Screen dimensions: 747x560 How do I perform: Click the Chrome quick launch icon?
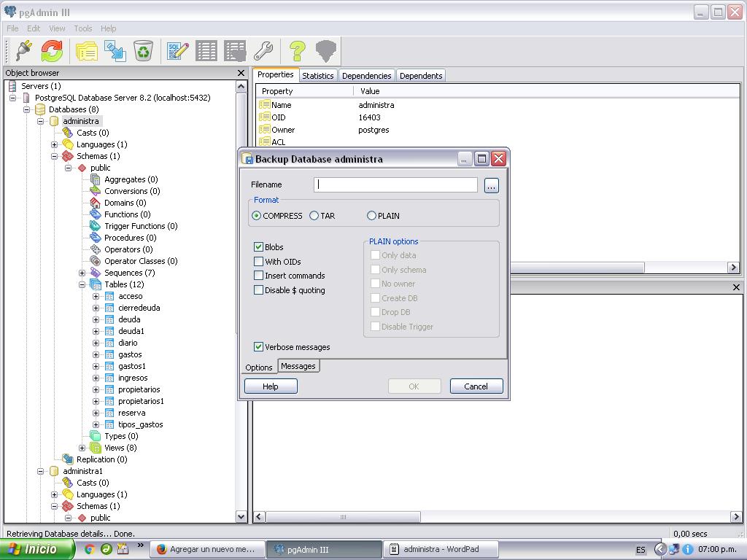89,549
